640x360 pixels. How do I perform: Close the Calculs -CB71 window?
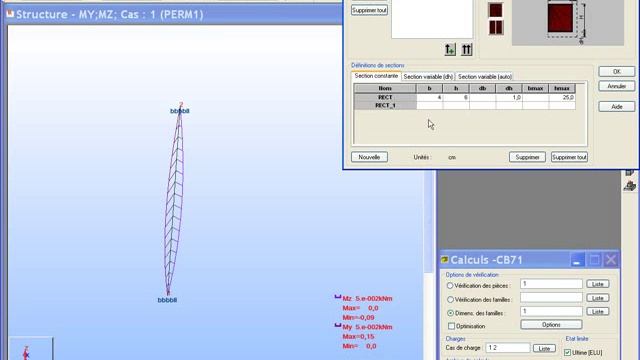611,260
